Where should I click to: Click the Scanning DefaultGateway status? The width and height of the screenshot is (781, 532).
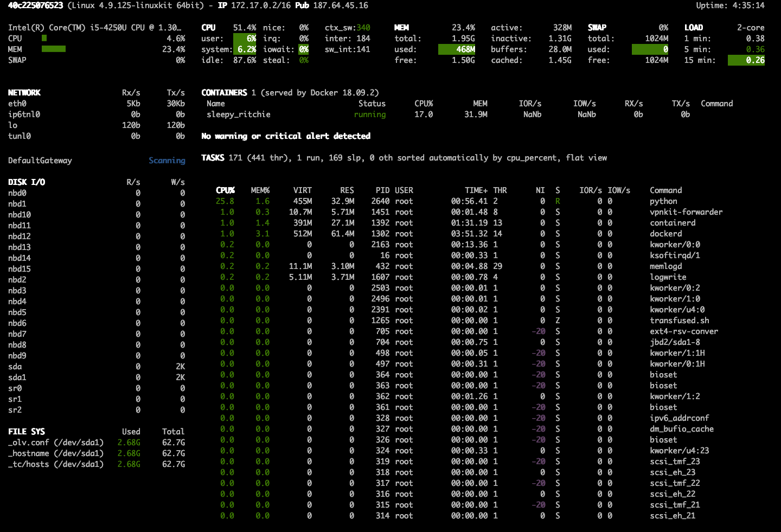[167, 161]
